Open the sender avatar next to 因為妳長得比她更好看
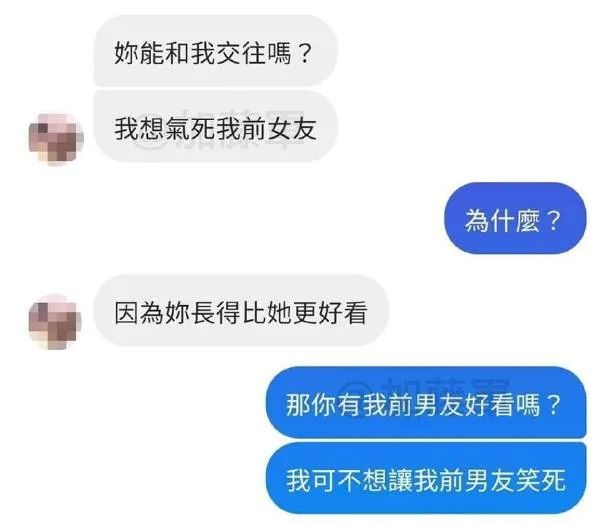600x524 pixels. 55,322
